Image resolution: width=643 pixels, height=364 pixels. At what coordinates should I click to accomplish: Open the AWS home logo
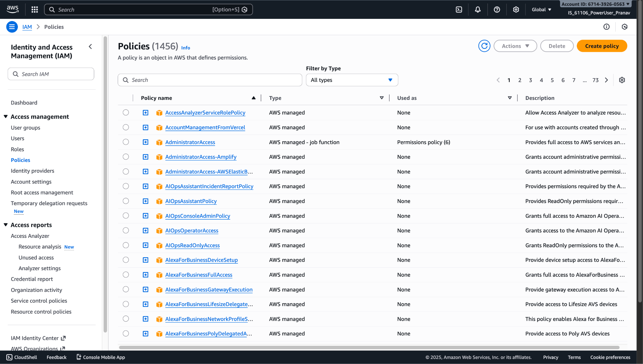(13, 9)
